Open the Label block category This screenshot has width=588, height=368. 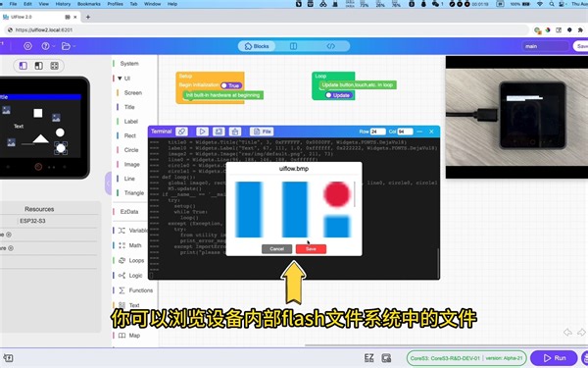[131, 122]
